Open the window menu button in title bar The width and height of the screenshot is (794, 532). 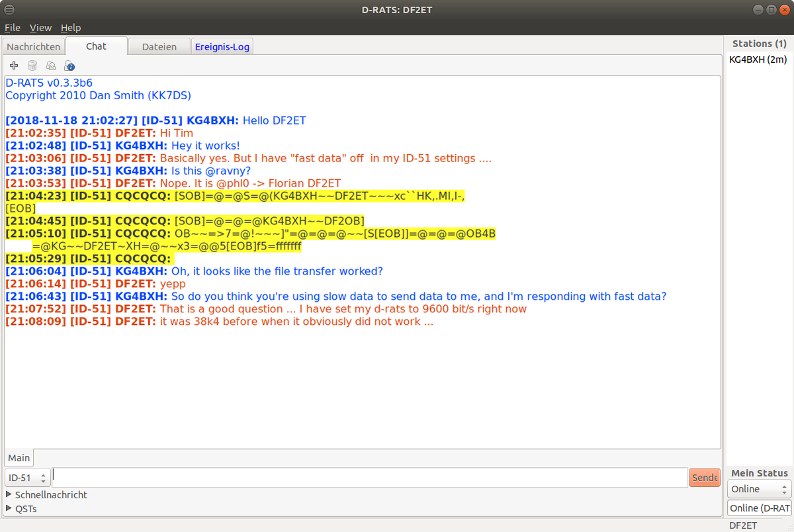point(9,9)
